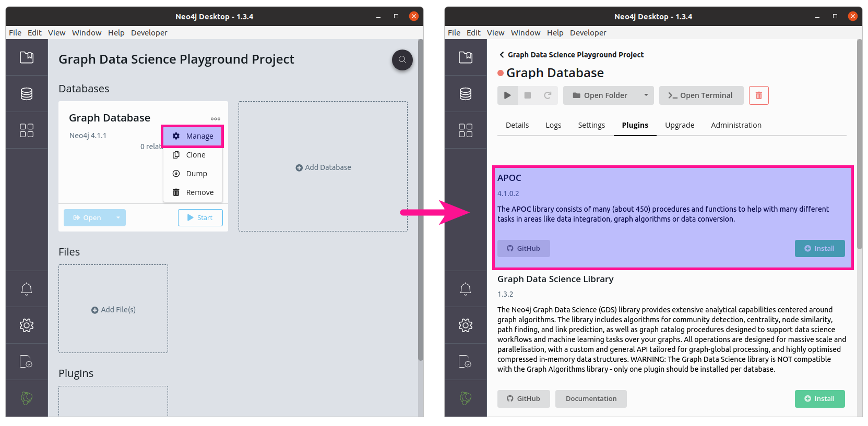
Task: Show notifications bell in the project overview sidebar
Action: pyautogui.click(x=27, y=289)
